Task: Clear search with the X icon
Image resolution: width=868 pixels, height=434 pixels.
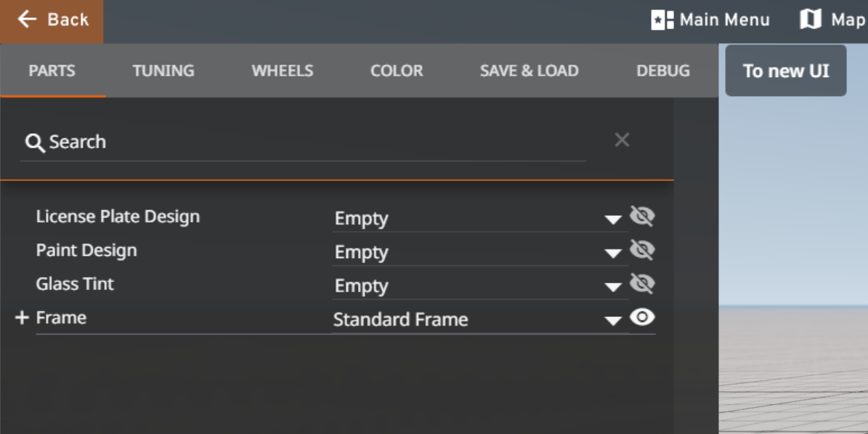Action: click(x=622, y=140)
